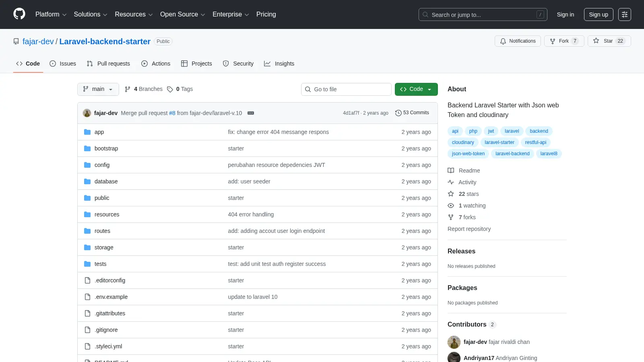Select the laravel topic tag
The image size is (644, 362).
click(x=512, y=131)
